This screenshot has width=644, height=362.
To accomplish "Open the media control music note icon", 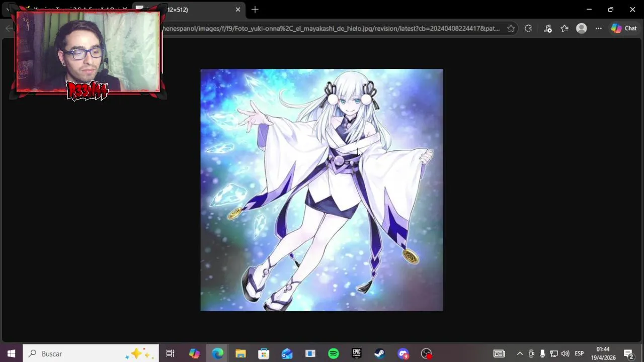I will click(x=548, y=29).
